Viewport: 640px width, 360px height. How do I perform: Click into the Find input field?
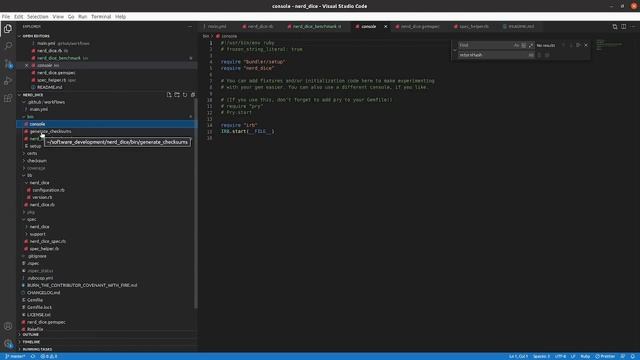tap(486, 45)
